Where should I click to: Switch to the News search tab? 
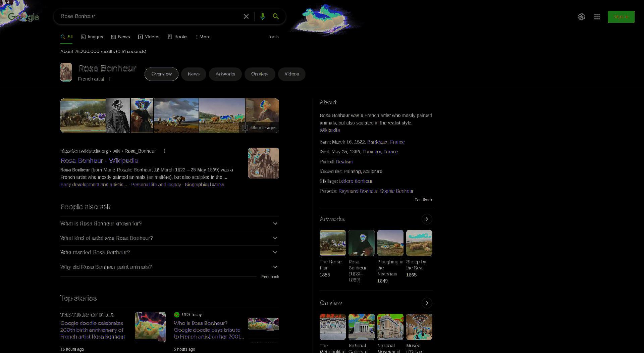120,37
